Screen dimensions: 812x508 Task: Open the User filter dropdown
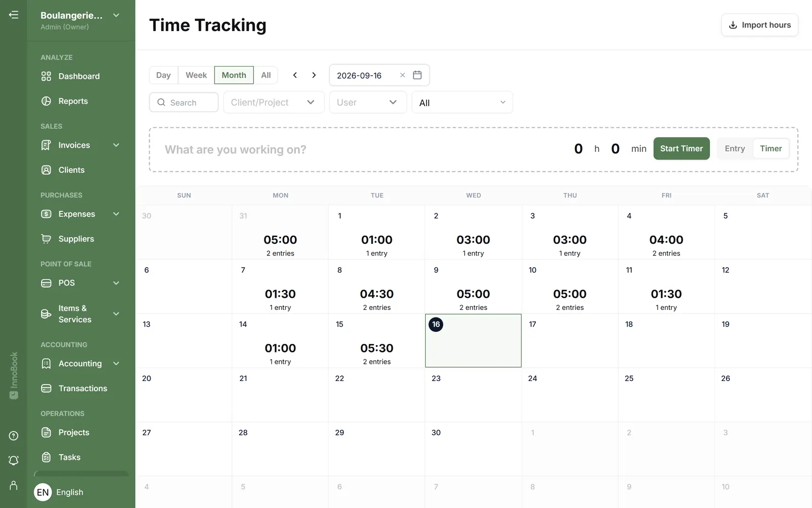(x=368, y=102)
